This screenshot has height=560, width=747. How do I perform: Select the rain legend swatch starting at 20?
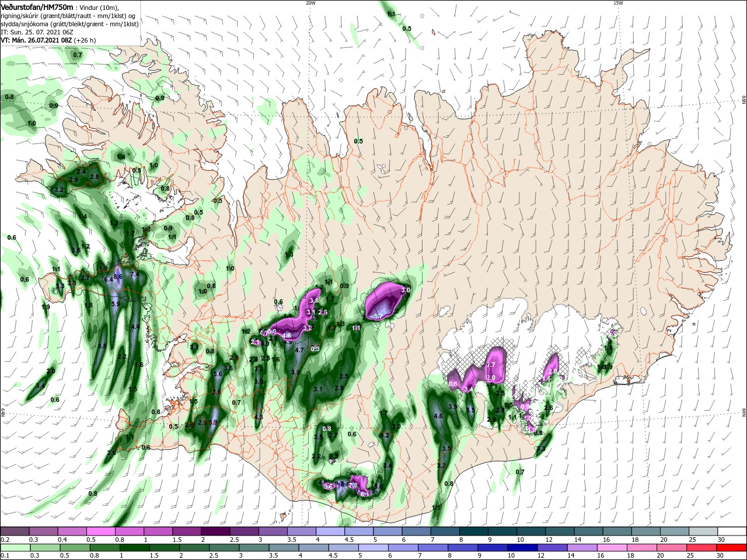point(672,547)
